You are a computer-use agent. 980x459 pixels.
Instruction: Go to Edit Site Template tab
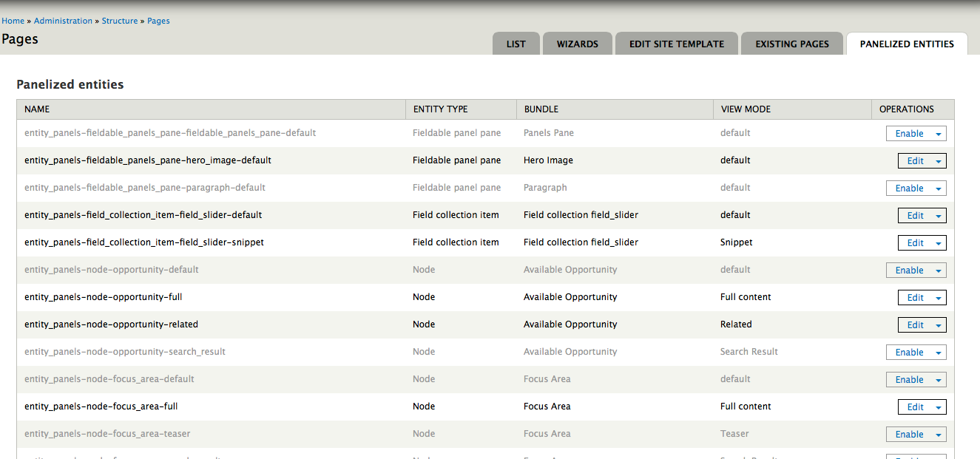pyautogui.click(x=676, y=44)
